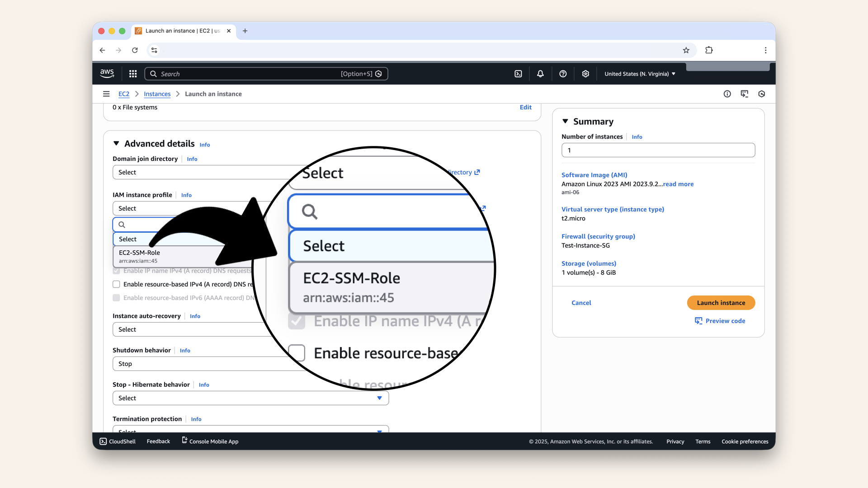This screenshot has width=868, height=488.
Task: Open the hamburger navigation menu icon
Action: coord(106,94)
